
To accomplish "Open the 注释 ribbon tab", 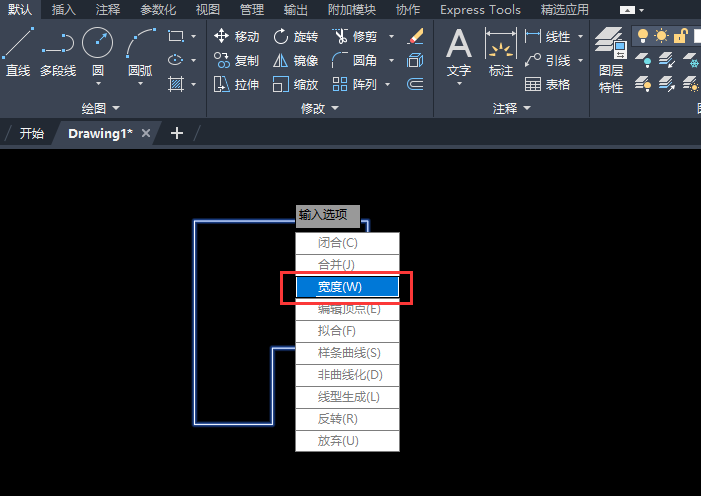I will [x=108, y=9].
